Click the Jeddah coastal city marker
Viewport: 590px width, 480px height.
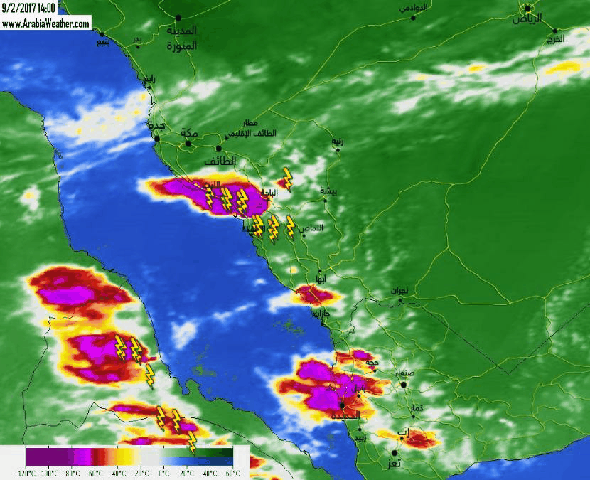[x=157, y=139]
